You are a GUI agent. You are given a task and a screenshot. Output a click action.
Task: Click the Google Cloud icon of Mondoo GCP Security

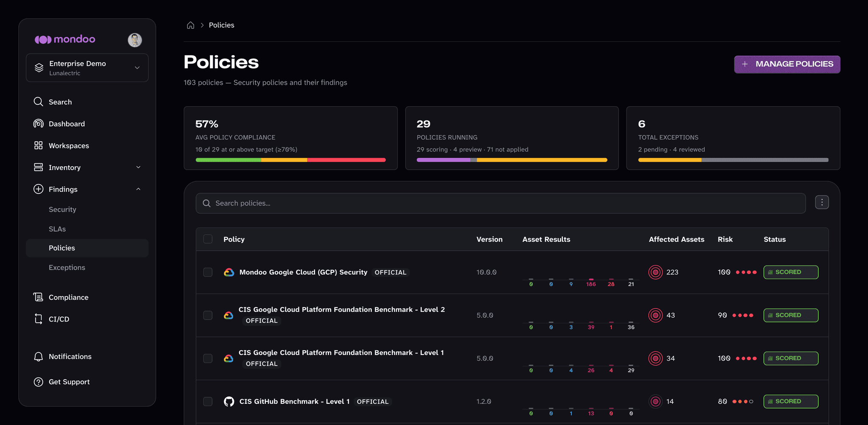[x=229, y=272]
